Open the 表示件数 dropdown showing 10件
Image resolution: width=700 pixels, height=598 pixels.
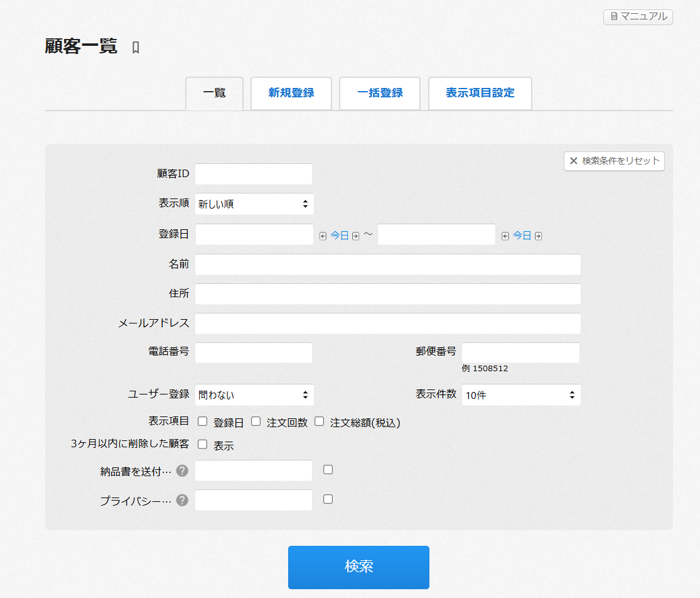(521, 395)
